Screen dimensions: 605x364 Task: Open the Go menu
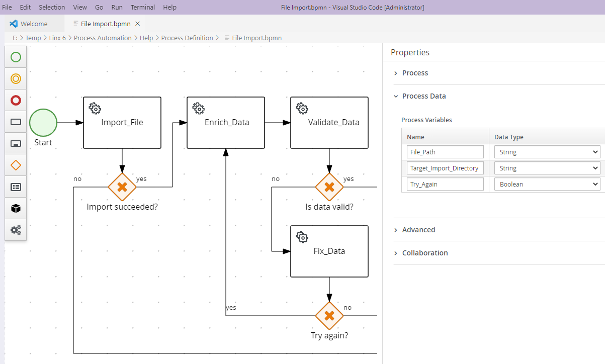(x=99, y=7)
